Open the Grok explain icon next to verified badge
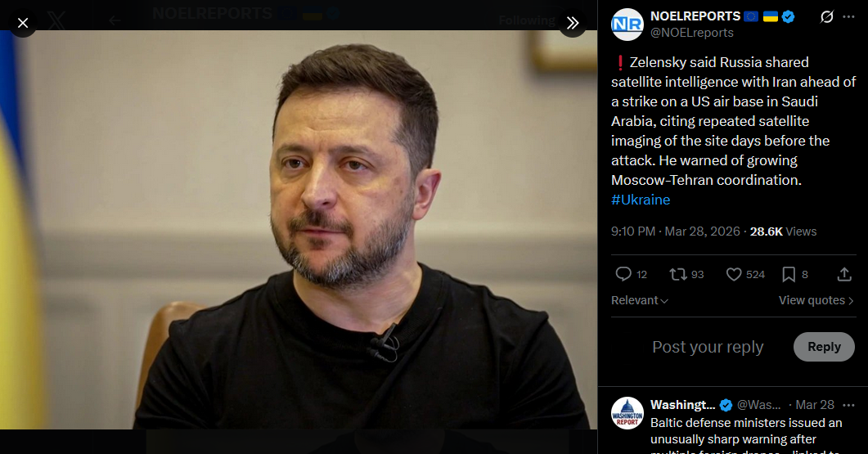 tap(826, 17)
